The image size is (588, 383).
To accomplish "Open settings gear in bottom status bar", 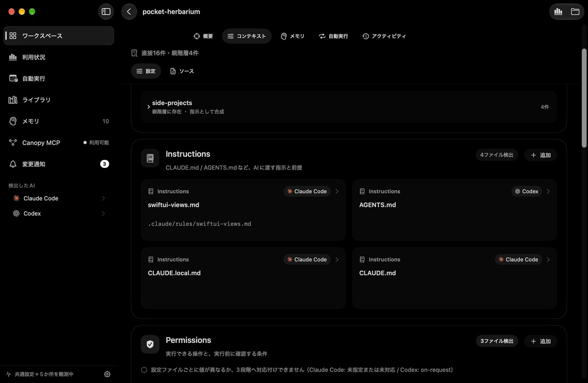I will (x=107, y=374).
